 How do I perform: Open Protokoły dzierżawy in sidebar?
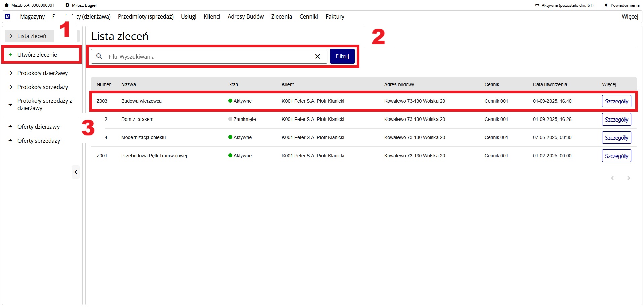(x=42, y=73)
